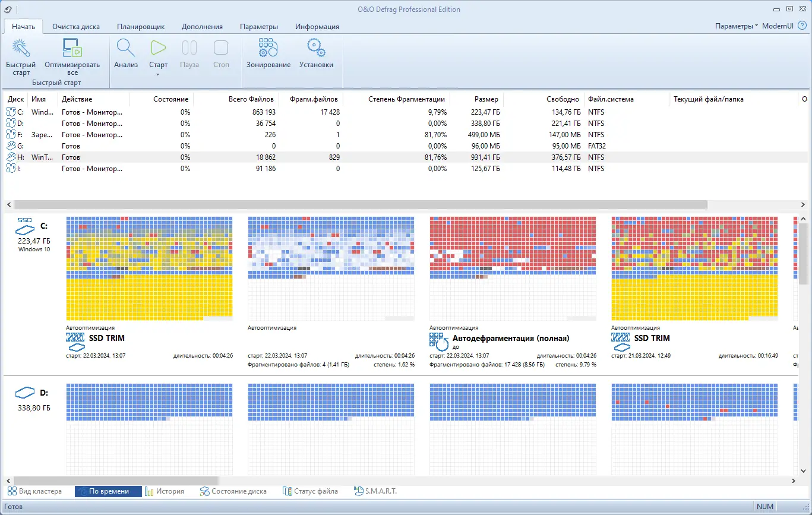Open Состояние диска view
Image resolution: width=812 pixels, height=515 pixels.
click(233, 491)
